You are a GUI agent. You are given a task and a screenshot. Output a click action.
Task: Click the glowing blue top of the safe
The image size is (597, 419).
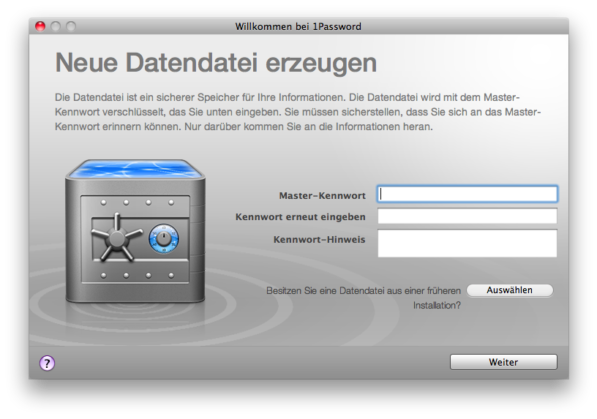(135, 169)
